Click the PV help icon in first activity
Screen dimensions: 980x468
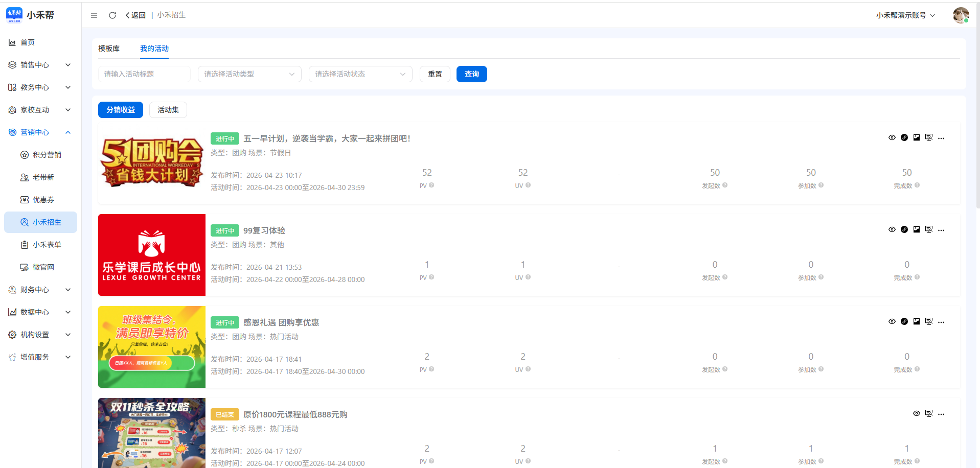click(431, 185)
